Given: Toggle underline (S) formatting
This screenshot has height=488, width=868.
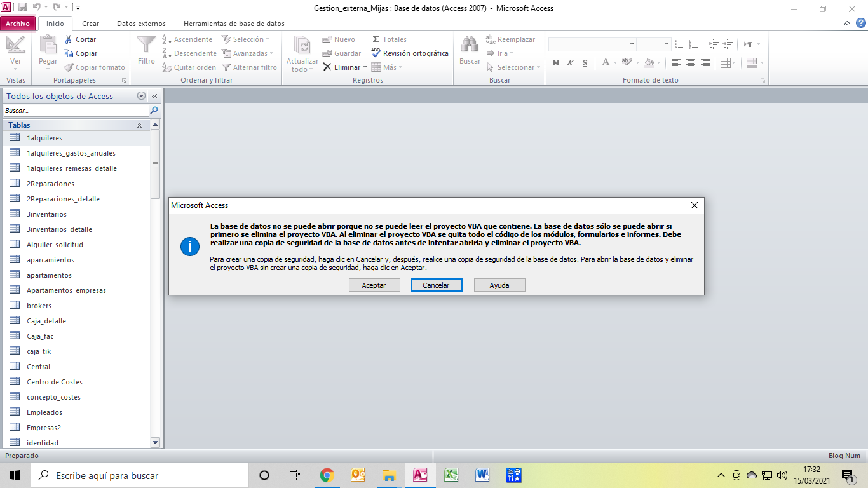Looking at the screenshot, I should click(584, 62).
